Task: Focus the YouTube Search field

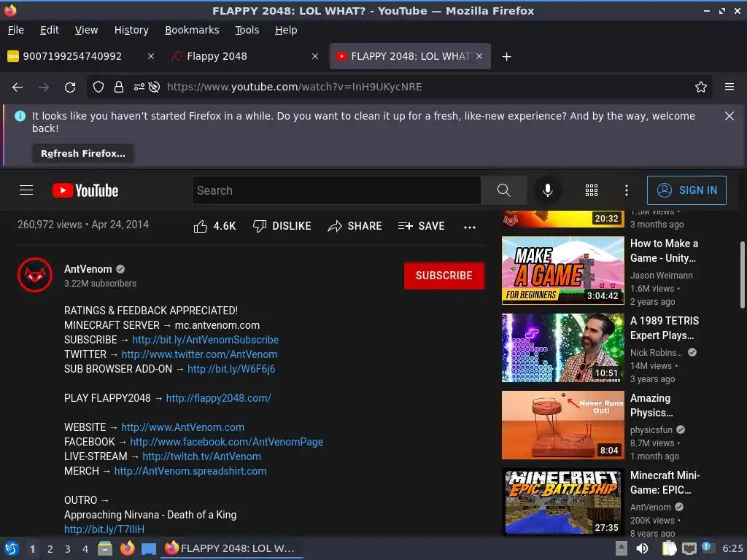Action: 336,190
